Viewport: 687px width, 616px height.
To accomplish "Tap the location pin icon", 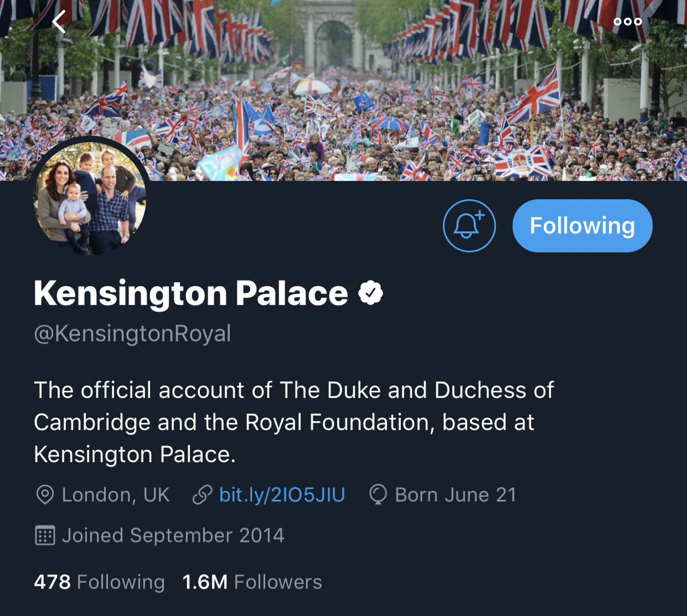I will pyautogui.click(x=45, y=495).
